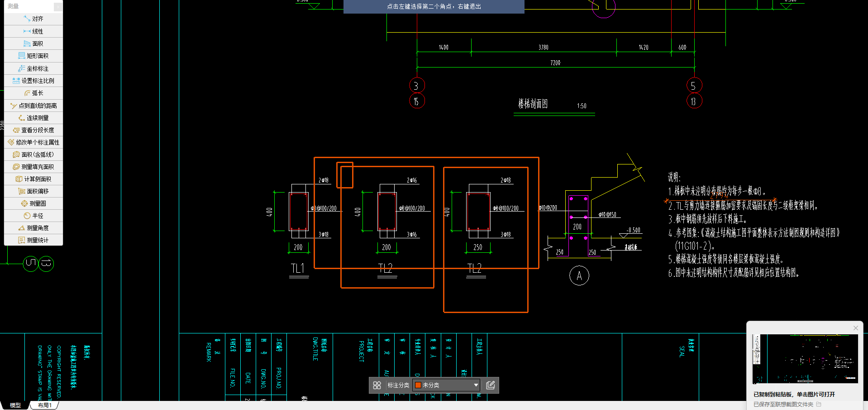Click the 7200 overall dimension text
Screen dimensions: 868x410
(x=555, y=63)
